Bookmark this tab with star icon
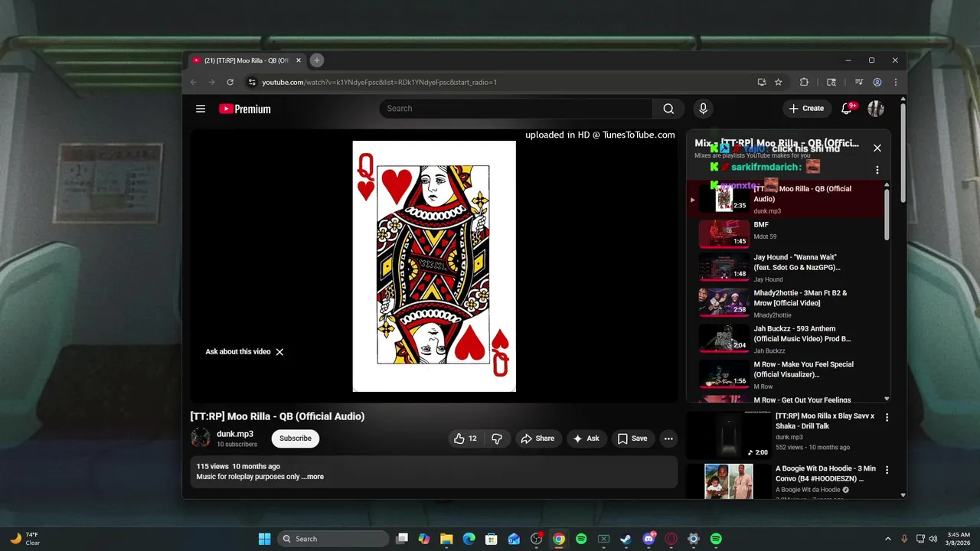Screen dimensions: 980x551 coord(779,82)
